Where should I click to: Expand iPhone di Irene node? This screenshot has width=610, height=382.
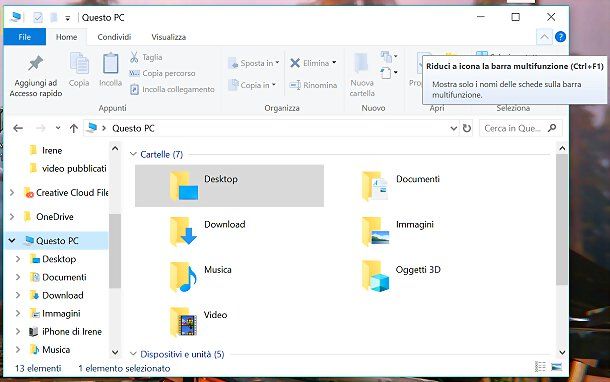point(18,331)
